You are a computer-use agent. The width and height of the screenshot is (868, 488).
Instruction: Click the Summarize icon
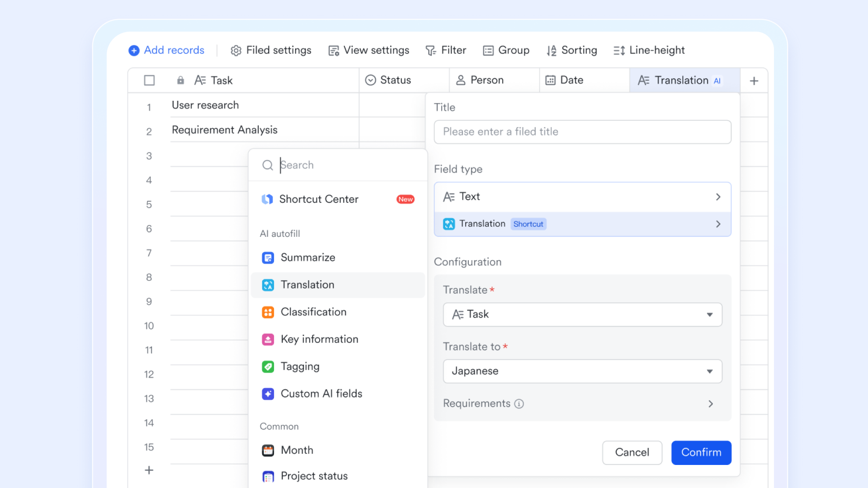click(268, 258)
